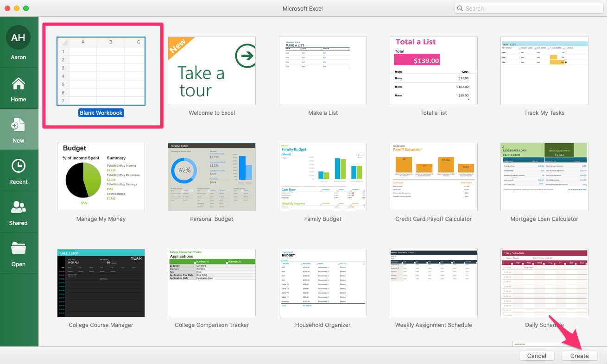Select the Personal Budget template
Screen dimensions: 607x364
tap(212, 177)
